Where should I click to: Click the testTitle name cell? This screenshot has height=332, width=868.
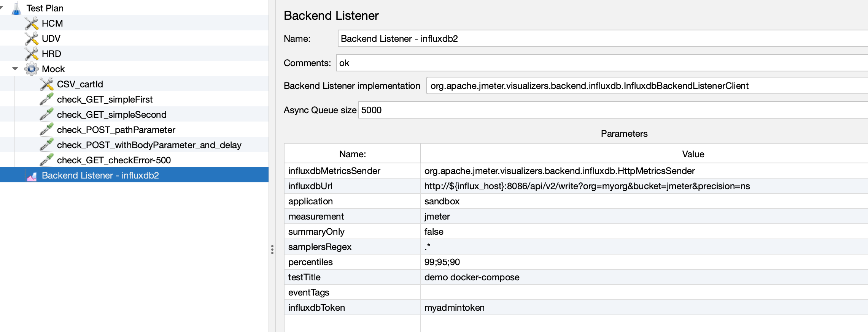click(352, 277)
